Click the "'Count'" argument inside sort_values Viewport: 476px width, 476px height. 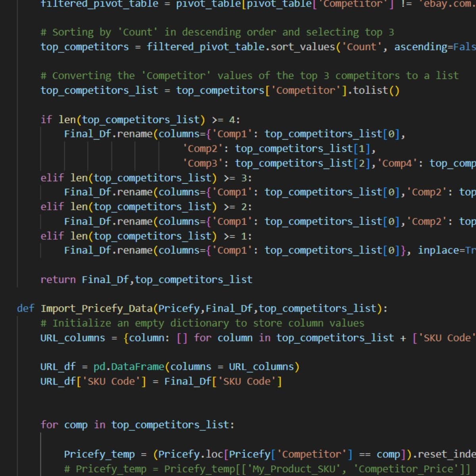(x=361, y=47)
